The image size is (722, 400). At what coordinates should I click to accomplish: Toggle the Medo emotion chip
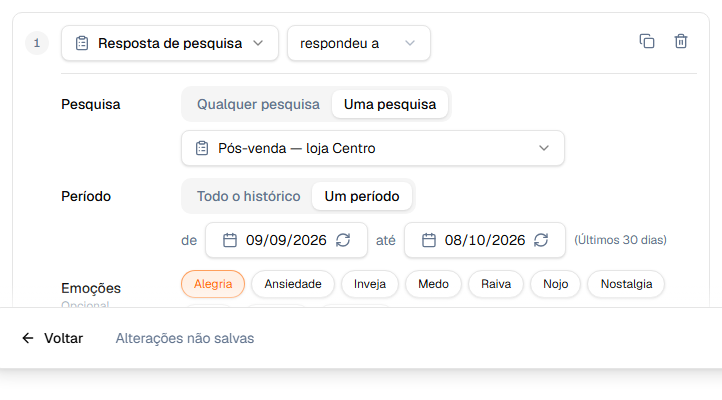point(433,284)
